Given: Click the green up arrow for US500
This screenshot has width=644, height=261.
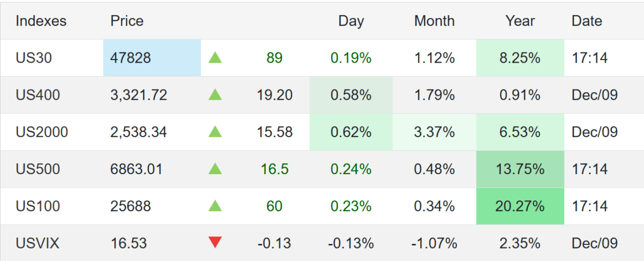Looking at the screenshot, I should coord(215,169).
